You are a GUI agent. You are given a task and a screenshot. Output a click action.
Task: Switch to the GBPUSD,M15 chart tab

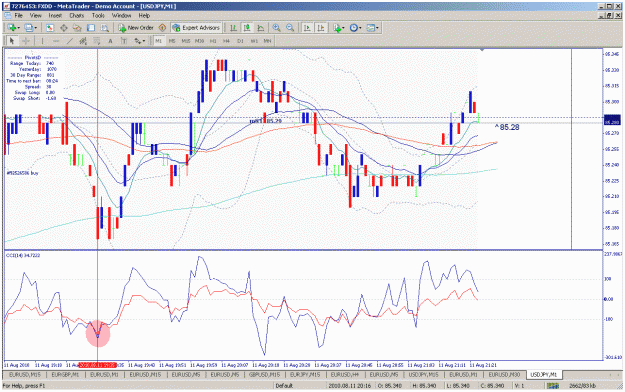click(x=265, y=375)
